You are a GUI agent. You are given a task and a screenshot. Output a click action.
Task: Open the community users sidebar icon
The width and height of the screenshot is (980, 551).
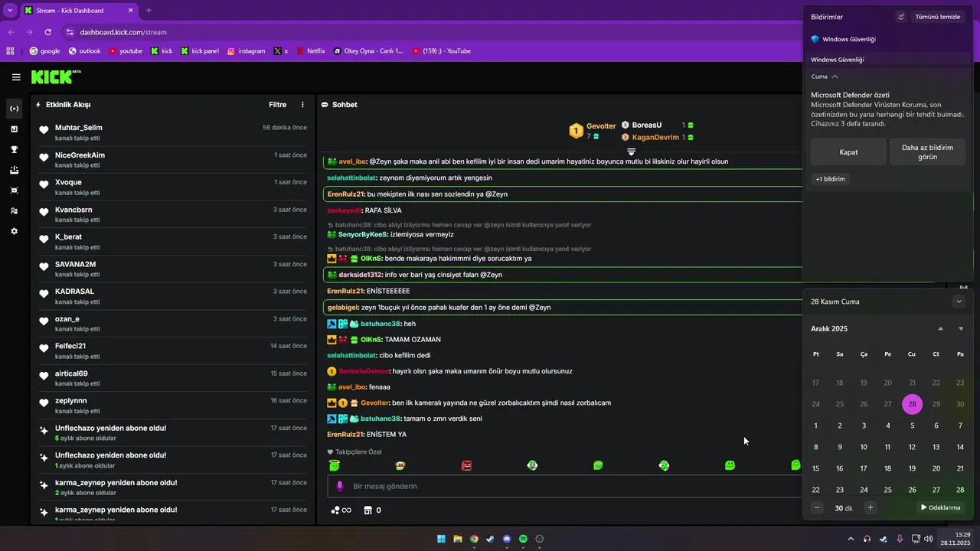[x=14, y=210]
